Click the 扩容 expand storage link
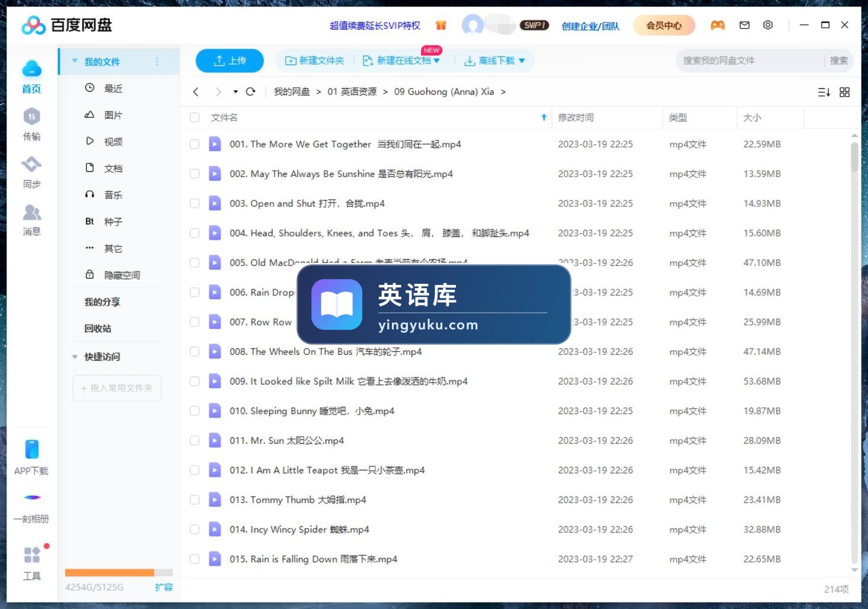Viewport: 868px width, 609px height. [x=164, y=587]
